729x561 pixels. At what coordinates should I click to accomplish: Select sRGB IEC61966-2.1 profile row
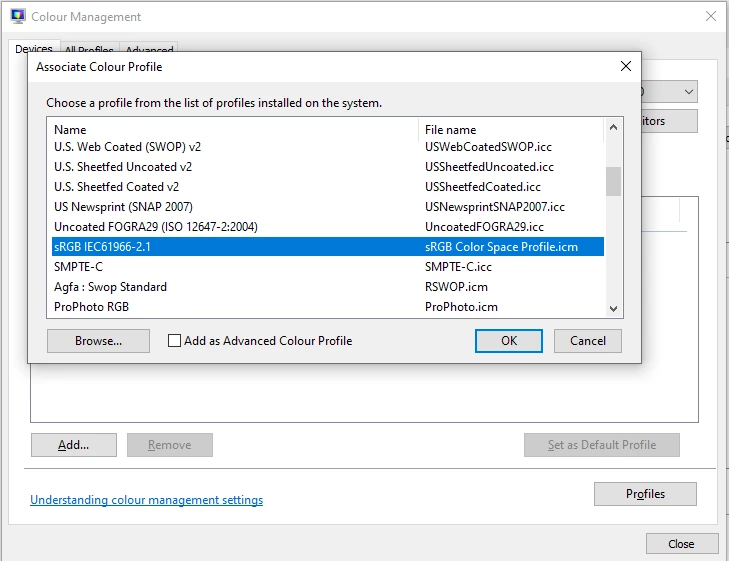(328, 247)
